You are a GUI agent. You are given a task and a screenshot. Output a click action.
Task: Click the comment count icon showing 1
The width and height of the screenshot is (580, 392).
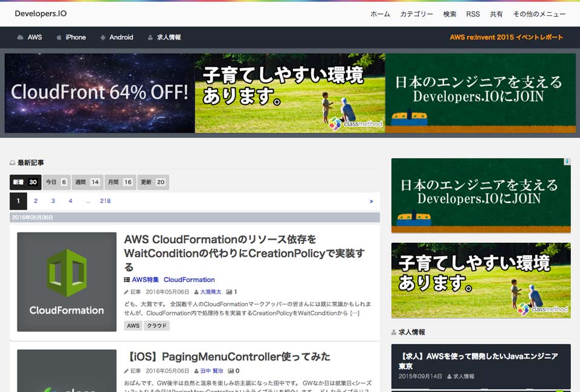point(230,292)
